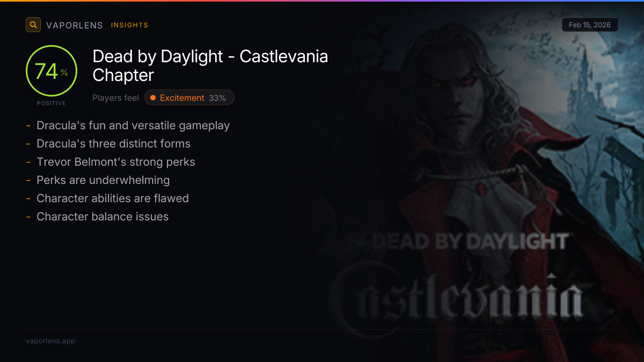Click the VAPORLENS brand name

coord(74,25)
